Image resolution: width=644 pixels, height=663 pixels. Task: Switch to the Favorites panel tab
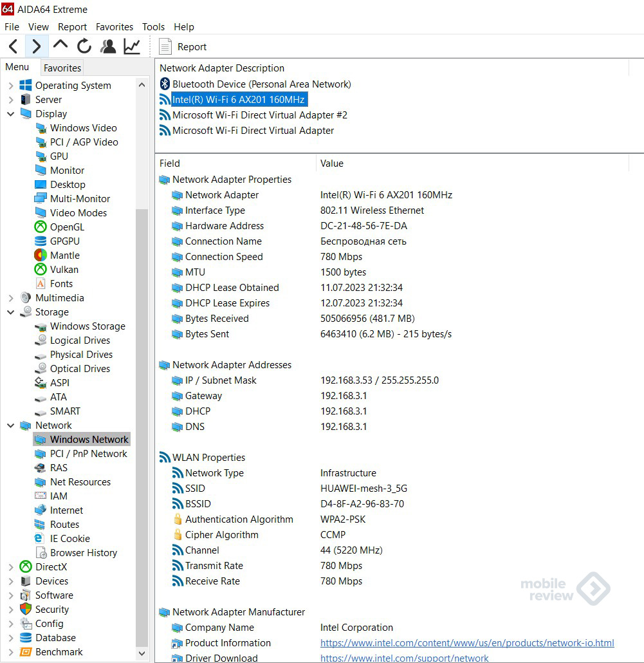point(62,68)
